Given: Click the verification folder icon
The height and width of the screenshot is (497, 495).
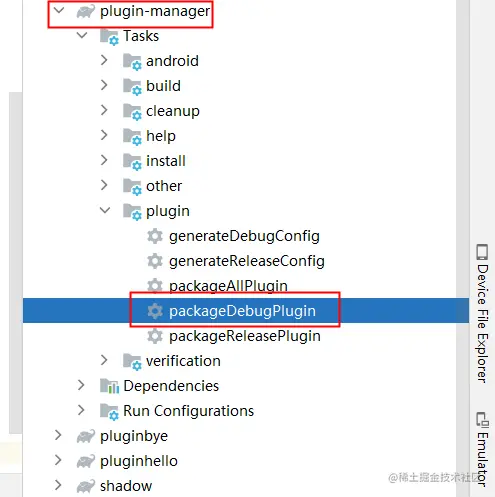Looking at the screenshot, I should [132, 362].
